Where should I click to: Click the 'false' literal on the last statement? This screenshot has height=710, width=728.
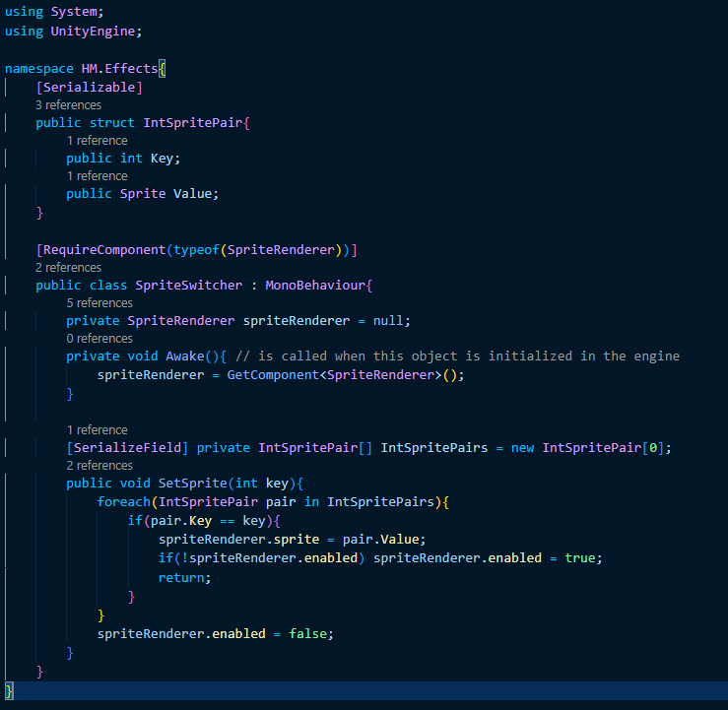[307, 634]
